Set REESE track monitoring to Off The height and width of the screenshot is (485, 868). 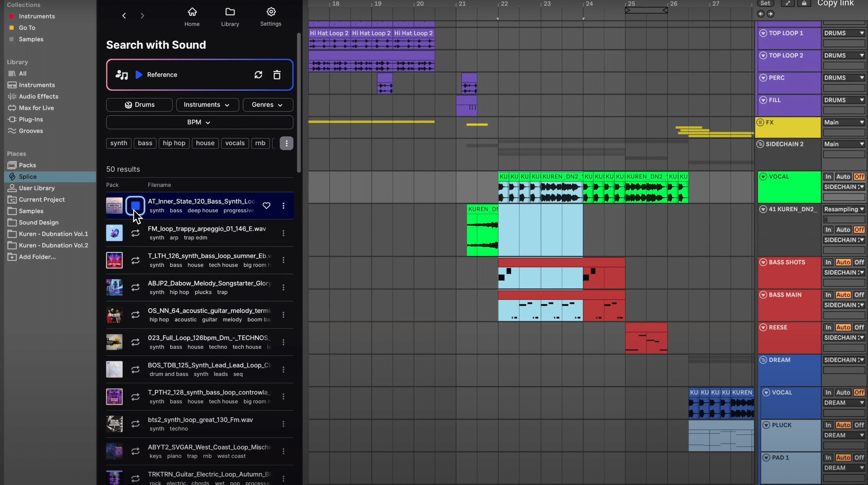click(x=859, y=327)
